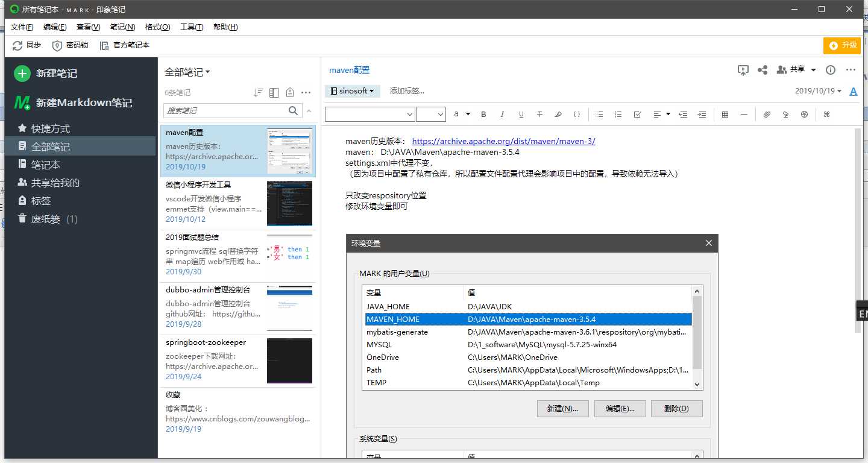Click the command symbol toolbar icon

pyautogui.click(x=827, y=115)
